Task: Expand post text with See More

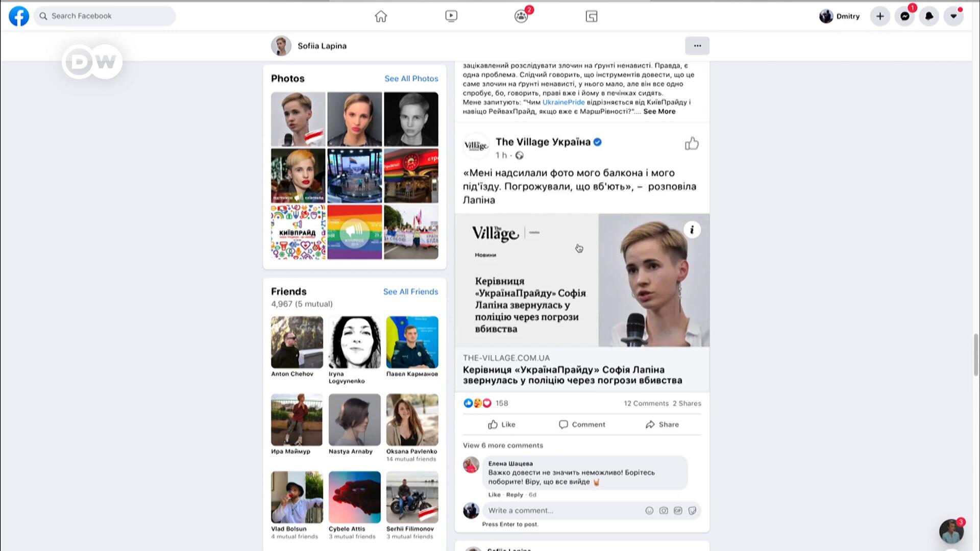Action: click(659, 111)
